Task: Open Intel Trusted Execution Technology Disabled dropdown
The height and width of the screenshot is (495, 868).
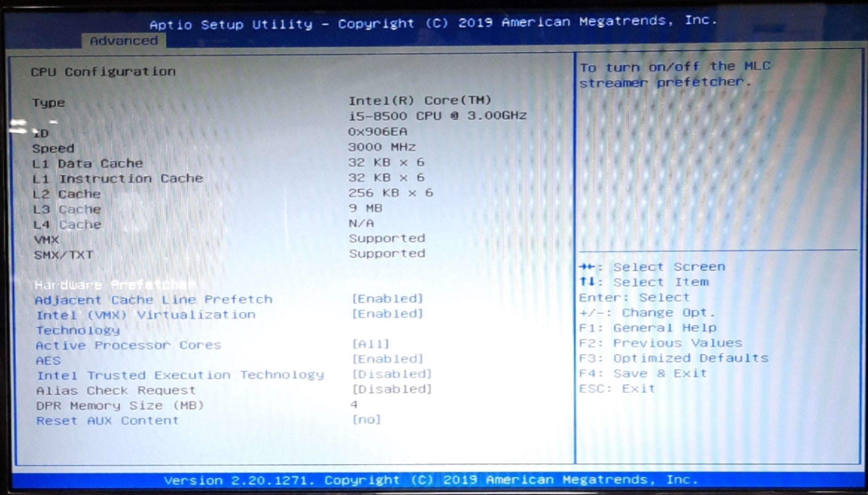Action: [392, 374]
